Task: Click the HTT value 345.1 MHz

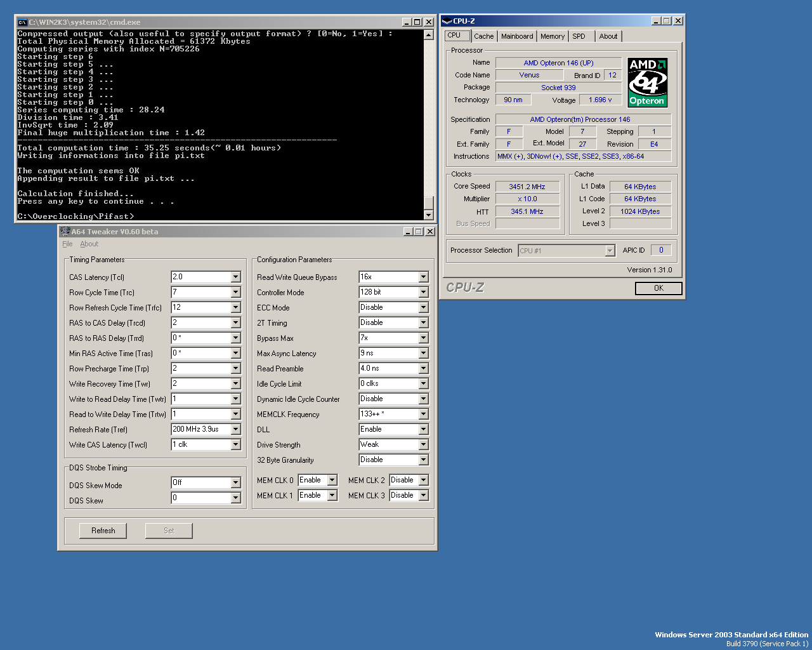Action: 527,211
